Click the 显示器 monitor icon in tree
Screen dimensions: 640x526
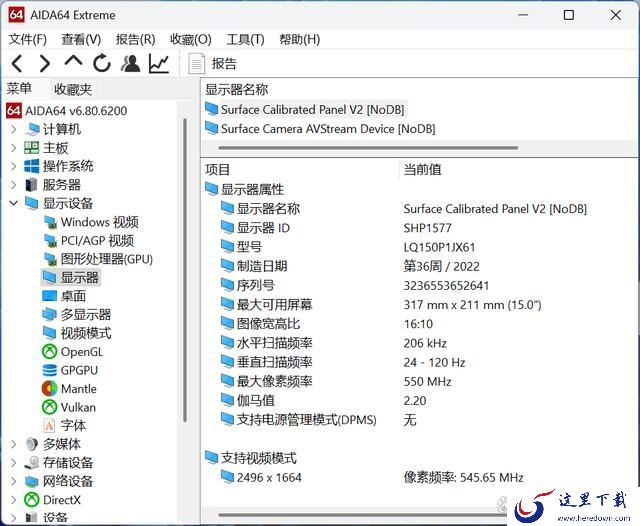tap(49, 277)
